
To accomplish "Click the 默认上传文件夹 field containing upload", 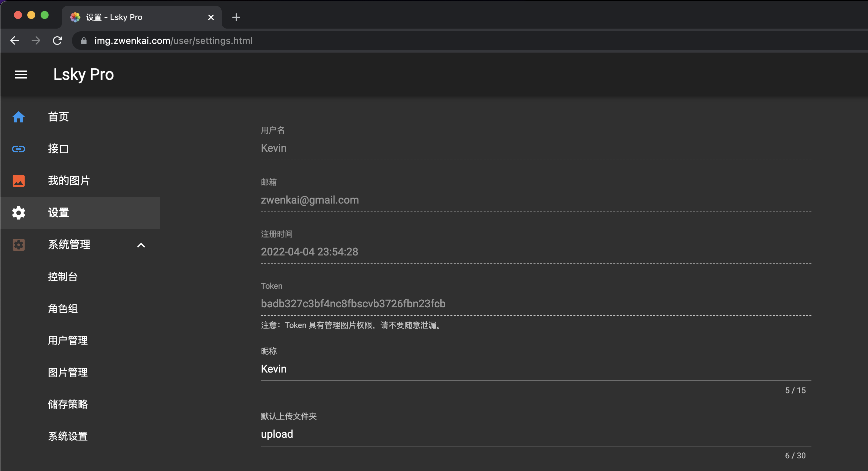I will point(536,434).
